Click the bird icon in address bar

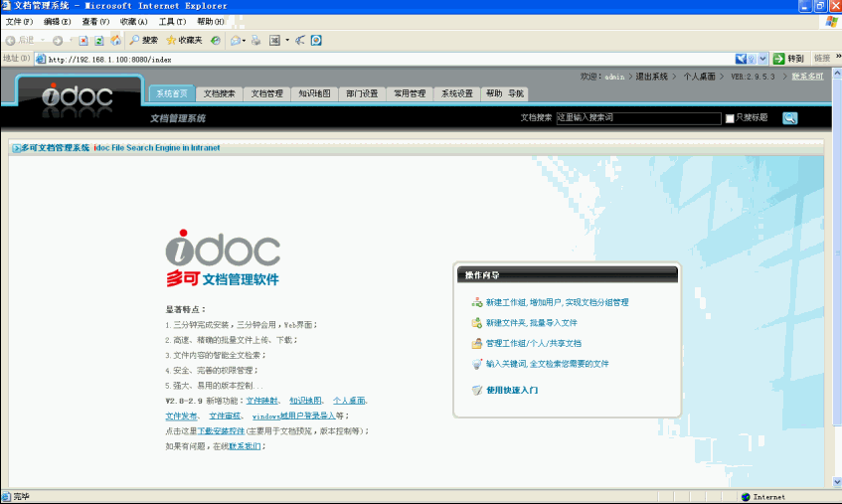point(741,59)
